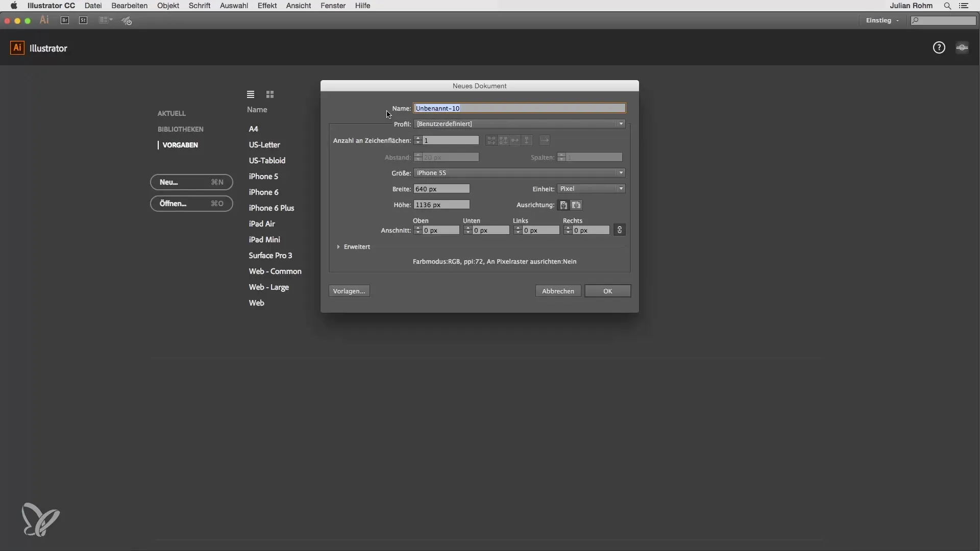
Task: Open the Schrift menu
Action: click(x=200, y=6)
